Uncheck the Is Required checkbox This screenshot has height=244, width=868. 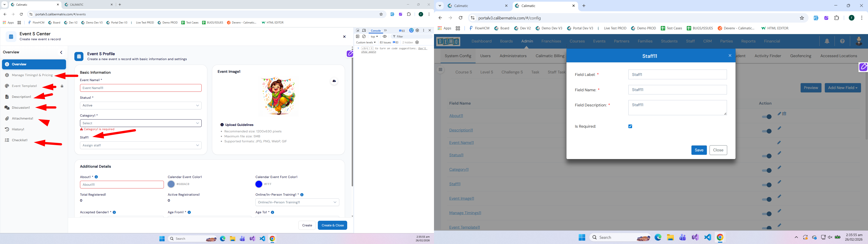click(630, 126)
